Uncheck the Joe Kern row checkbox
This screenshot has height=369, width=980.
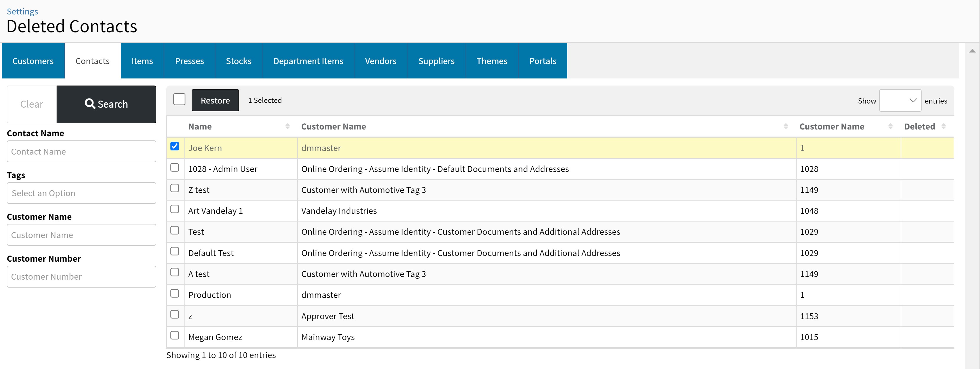click(175, 147)
